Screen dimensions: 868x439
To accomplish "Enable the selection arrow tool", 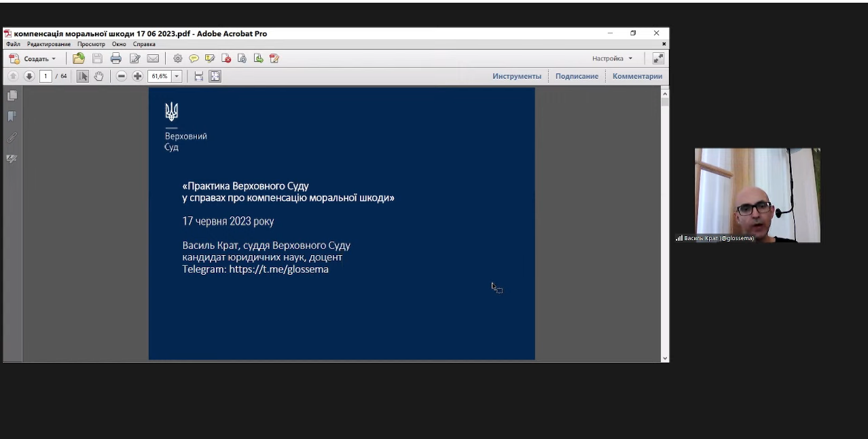I will [x=82, y=76].
